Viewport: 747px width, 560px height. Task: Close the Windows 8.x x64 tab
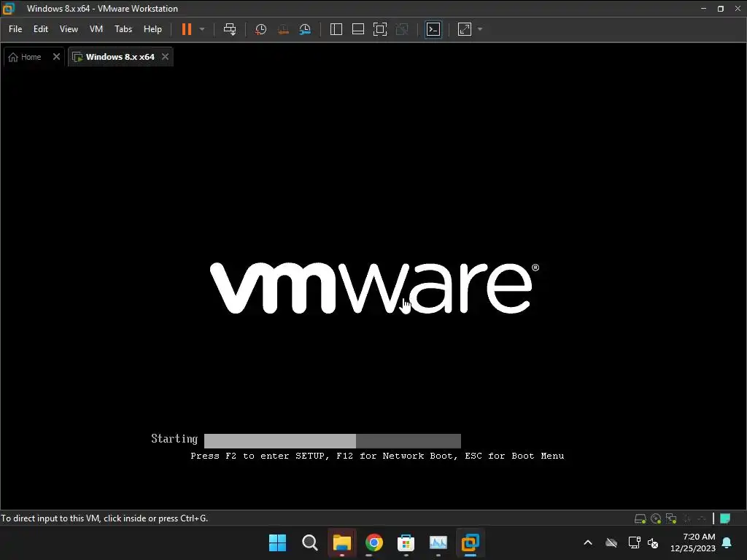click(165, 57)
